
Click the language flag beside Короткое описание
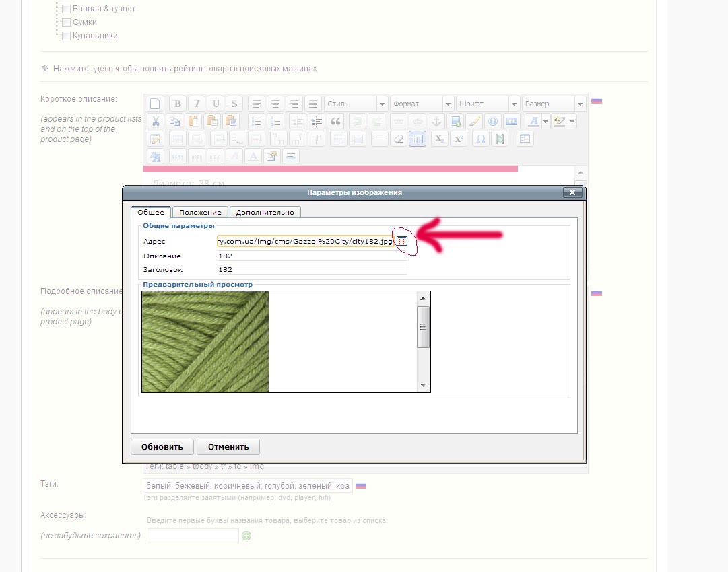point(597,101)
